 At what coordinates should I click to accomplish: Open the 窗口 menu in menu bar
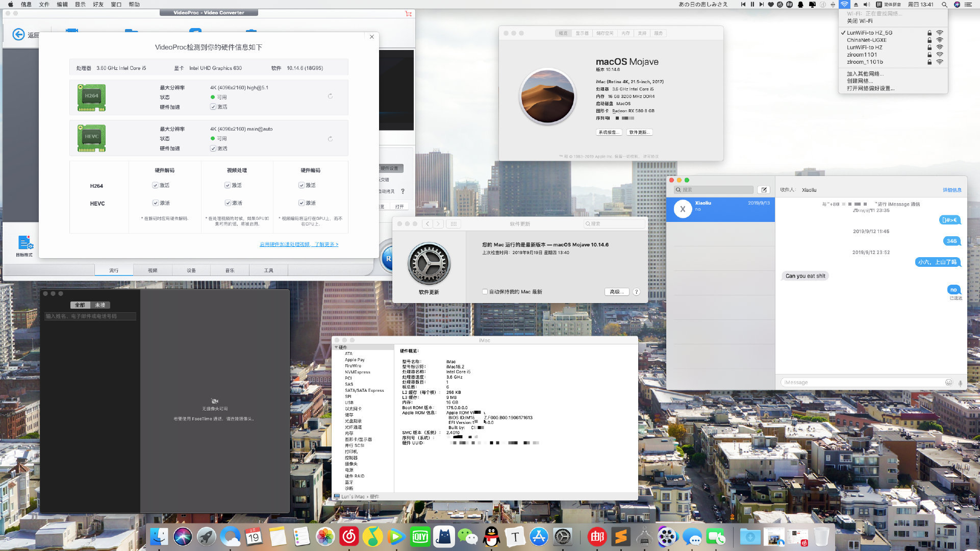click(x=116, y=4)
